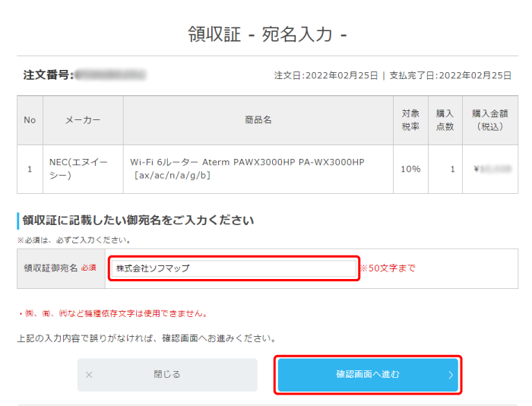Click the Wi-Fi 6ルーター Aterm product name
532x406 pixels.
click(x=247, y=169)
